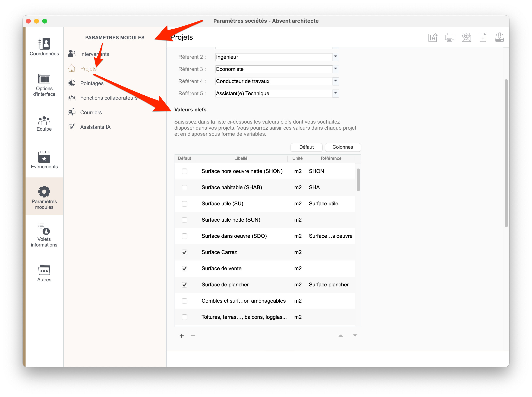Check default for Combles row

(x=184, y=301)
